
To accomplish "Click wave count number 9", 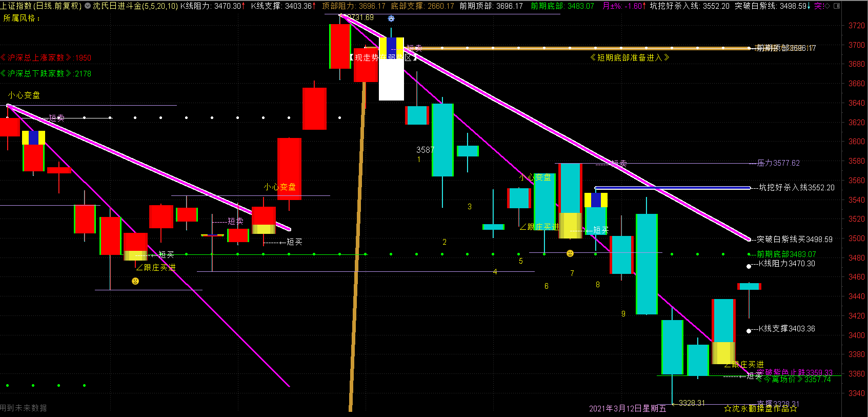I will 623,314.
